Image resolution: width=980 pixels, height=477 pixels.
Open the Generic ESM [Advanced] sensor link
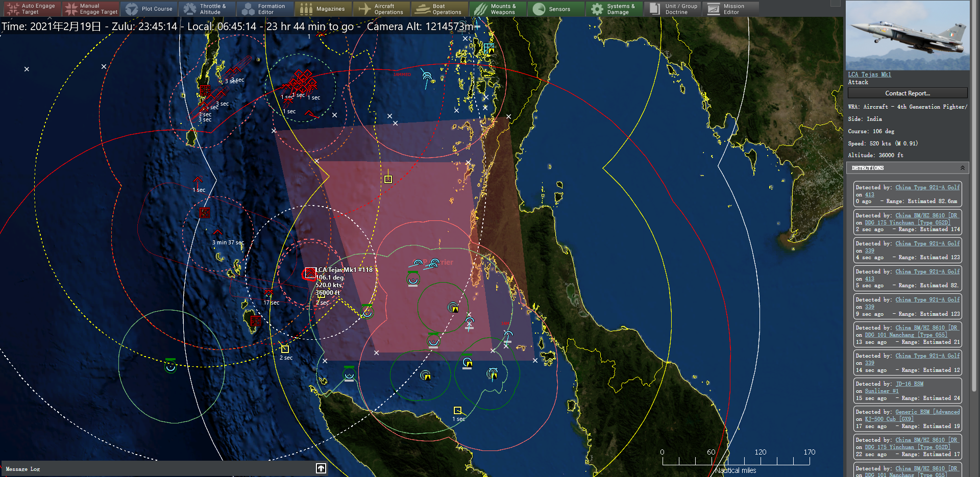click(927, 412)
